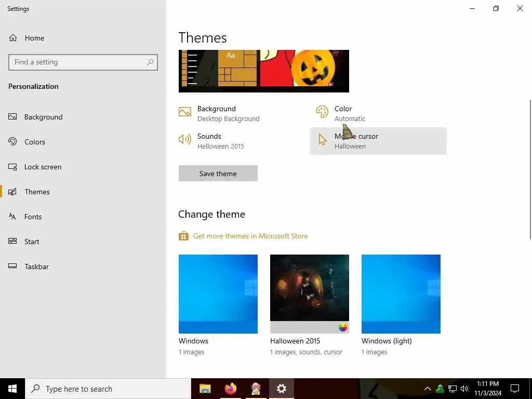
Task: Click the palette icon next to Color
Action: pyautogui.click(x=322, y=112)
